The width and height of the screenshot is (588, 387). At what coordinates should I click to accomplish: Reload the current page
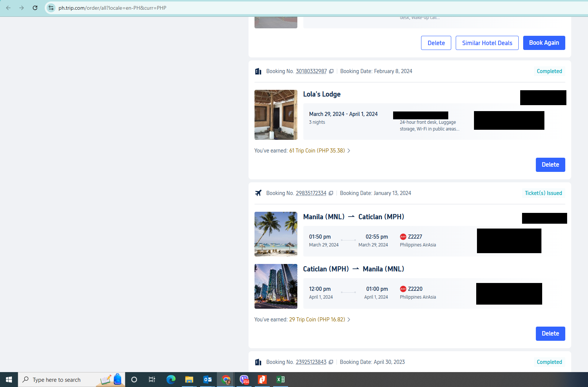35,8
